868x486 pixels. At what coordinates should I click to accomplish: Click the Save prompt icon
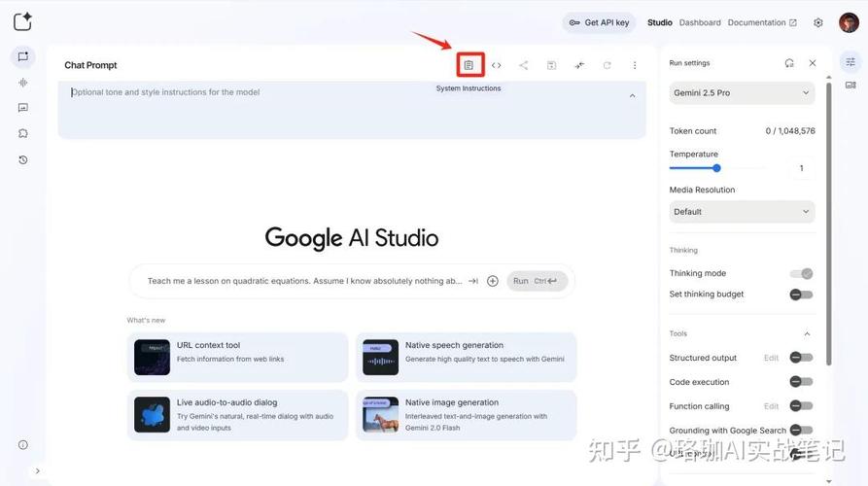(551, 65)
